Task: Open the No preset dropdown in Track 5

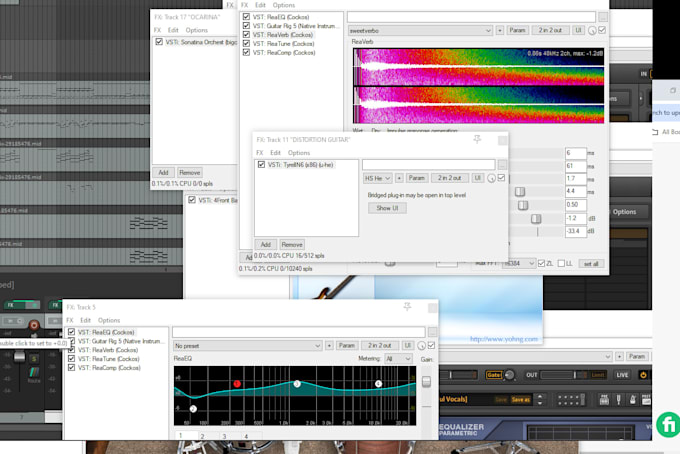Action: click(248, 346)
